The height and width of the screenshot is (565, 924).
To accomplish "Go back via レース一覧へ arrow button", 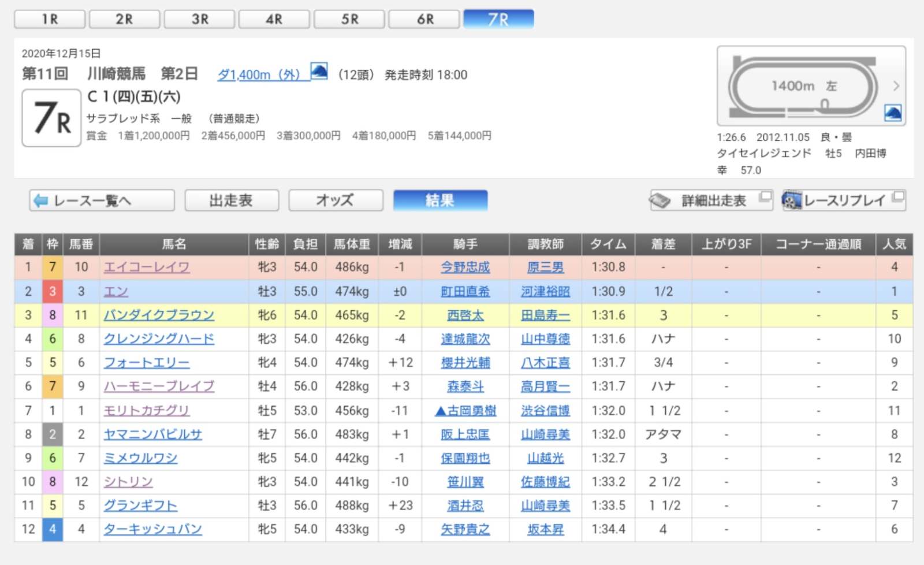I will point(102,200).
